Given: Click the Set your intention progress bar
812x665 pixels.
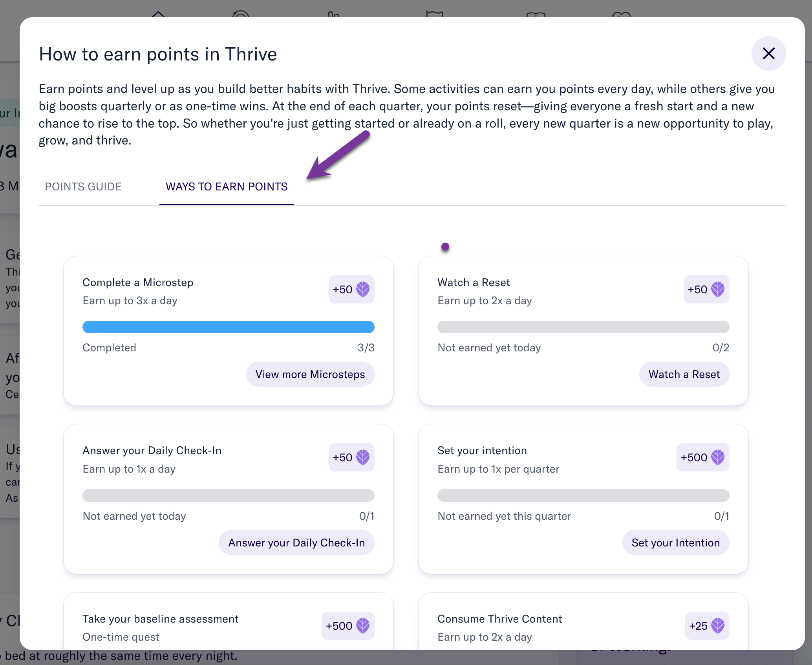Looking at the screenshot, I should click(583, 495).
